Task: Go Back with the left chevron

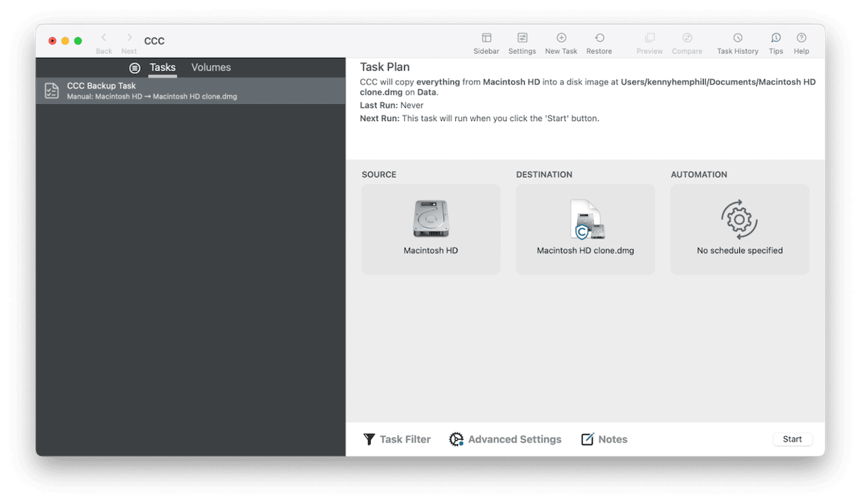Action: 103,38
